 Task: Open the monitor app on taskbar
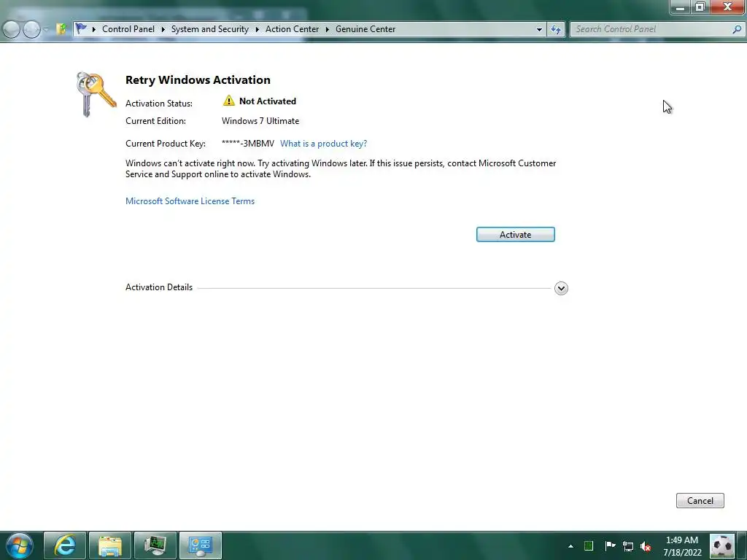(x=155, y=545)
